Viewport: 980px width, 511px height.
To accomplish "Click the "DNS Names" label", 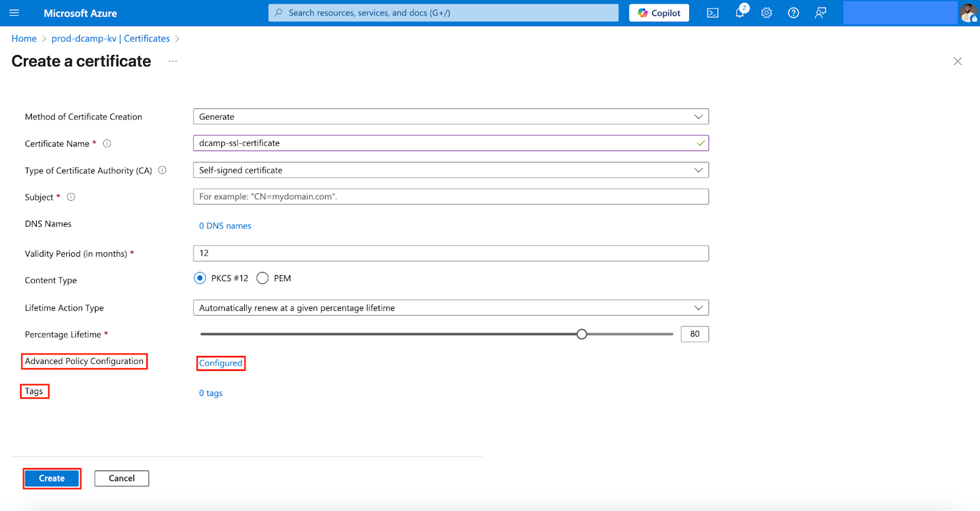I will click(48, 224).
